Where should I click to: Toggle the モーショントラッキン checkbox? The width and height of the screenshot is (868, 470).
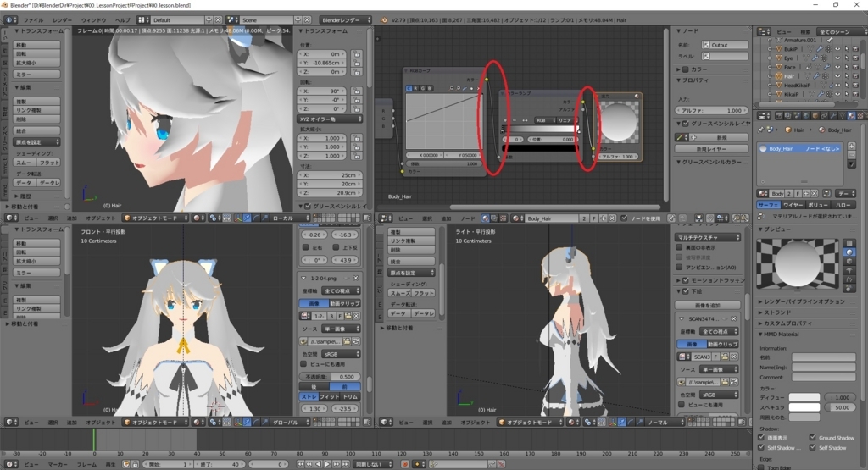coord(686,280)
